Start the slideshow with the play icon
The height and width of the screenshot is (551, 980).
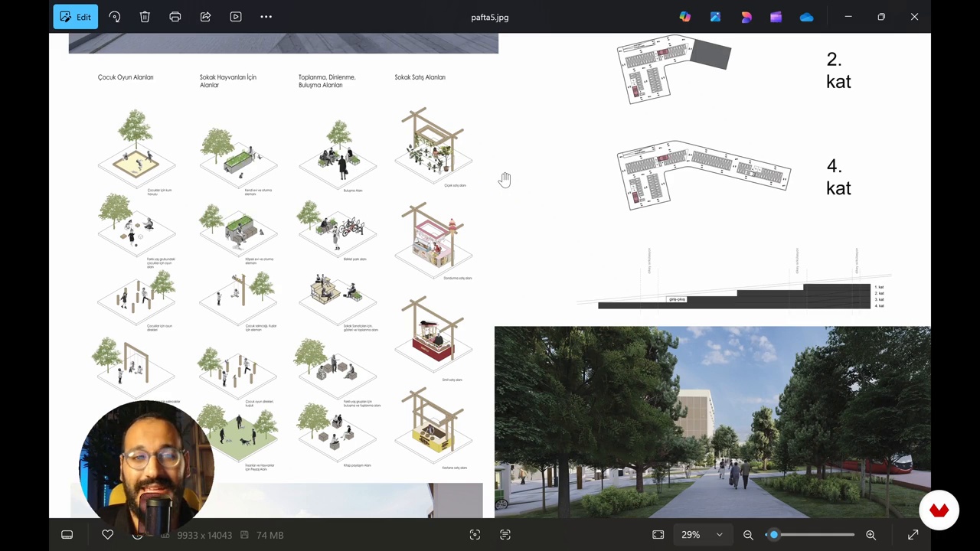[236, 17]
